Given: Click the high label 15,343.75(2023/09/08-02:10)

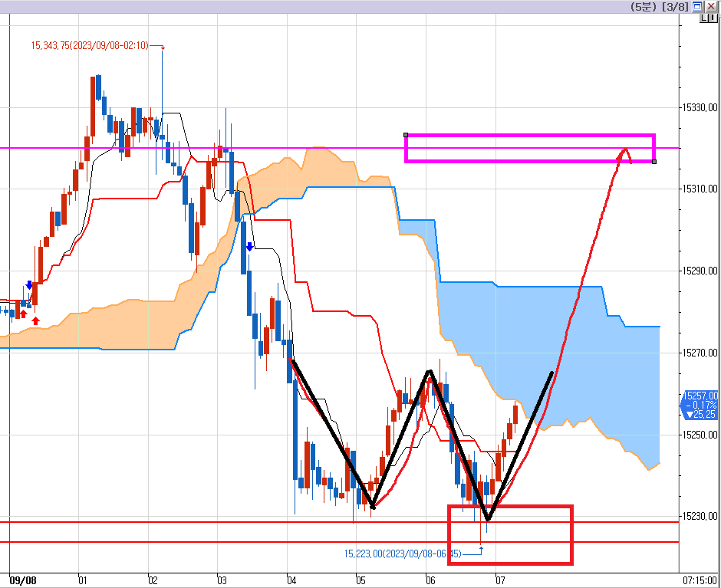Looking at the screenshot, I should (x=91, y=45).
